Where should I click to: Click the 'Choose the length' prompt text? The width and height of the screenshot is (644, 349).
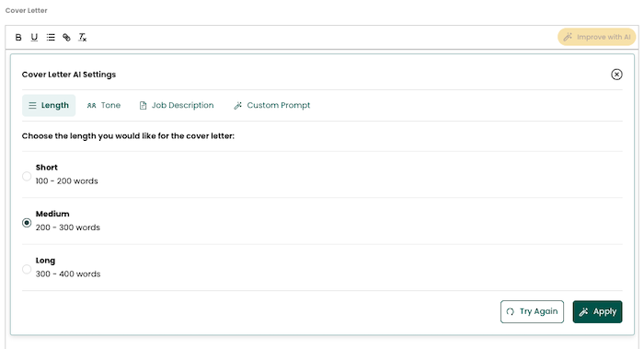128,136
